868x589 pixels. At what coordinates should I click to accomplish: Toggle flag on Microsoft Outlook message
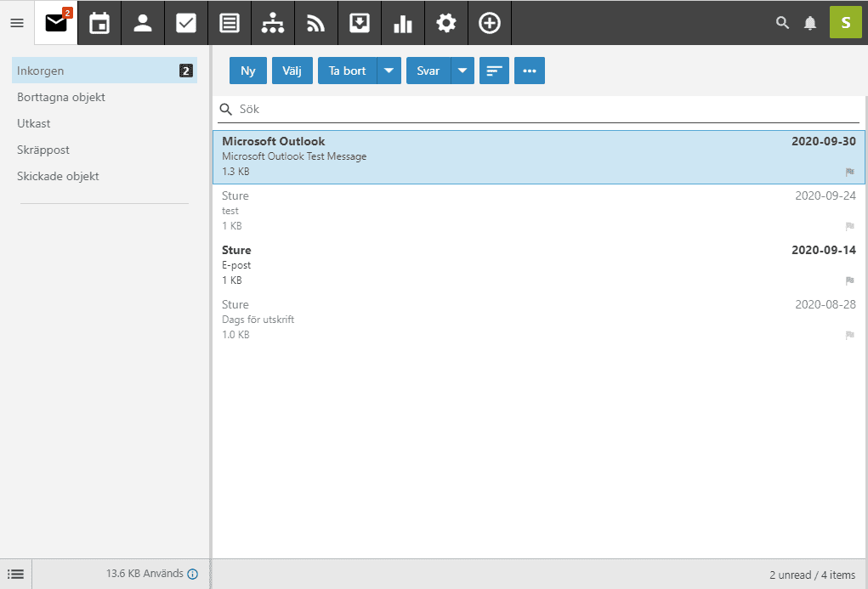pos(849,172)
